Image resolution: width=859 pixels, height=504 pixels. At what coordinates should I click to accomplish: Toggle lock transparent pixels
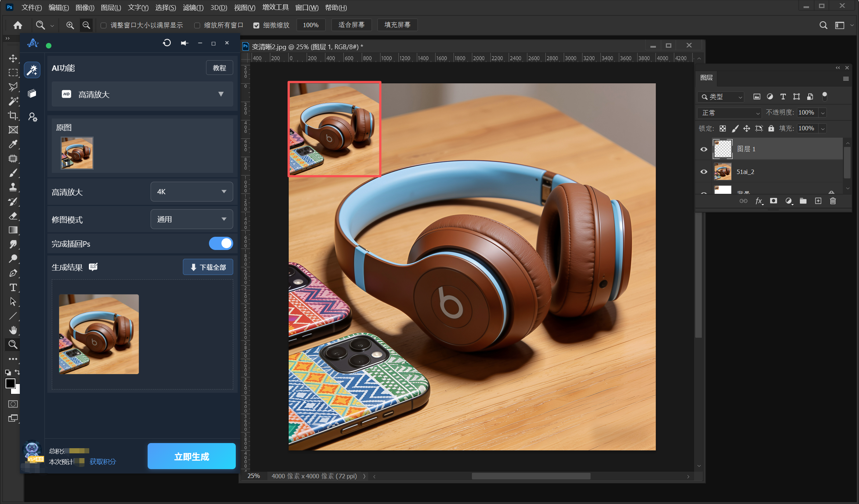722,128
